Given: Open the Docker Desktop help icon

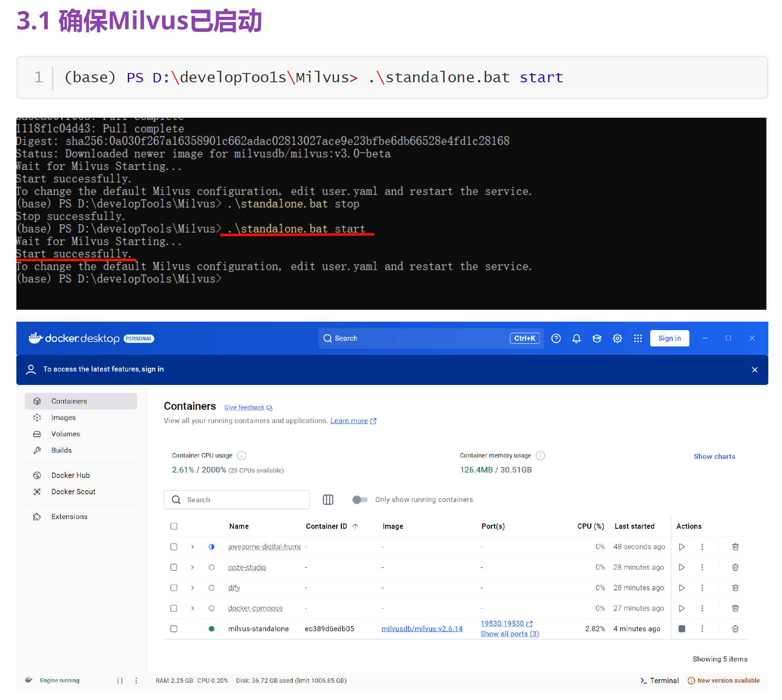Looking at the screenshot, I should point(556,338).
